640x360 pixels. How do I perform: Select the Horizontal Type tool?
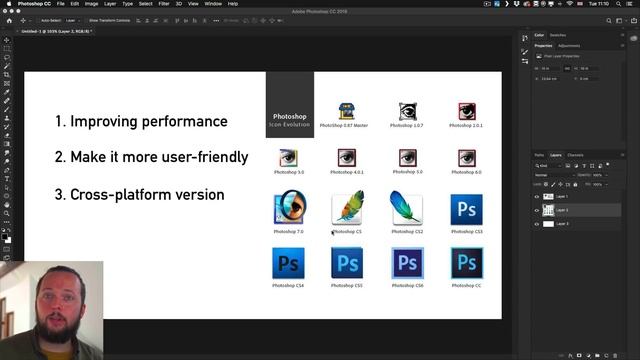[x=7, y=179]
